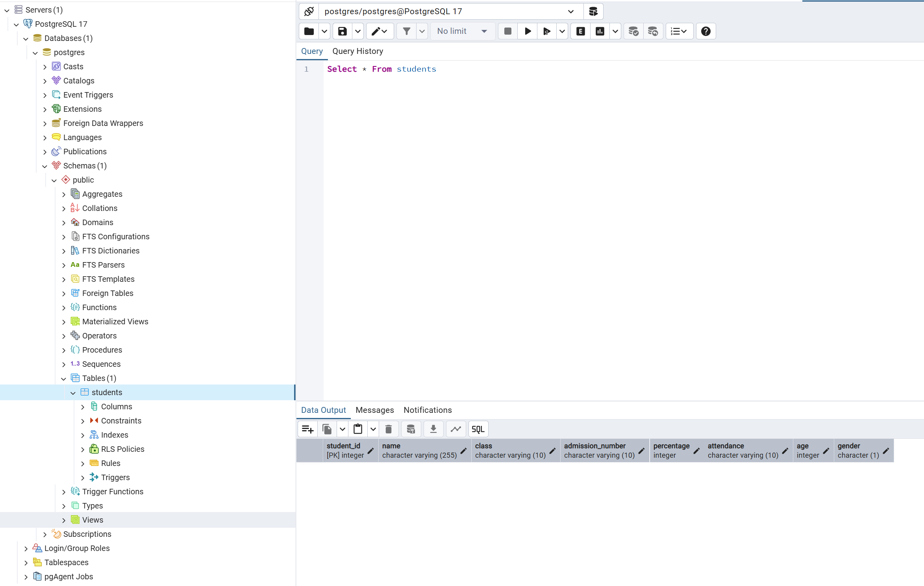The image size is (924, 586).
Task: Click the Commit transaction icon
Action: [x=633, y=31]
